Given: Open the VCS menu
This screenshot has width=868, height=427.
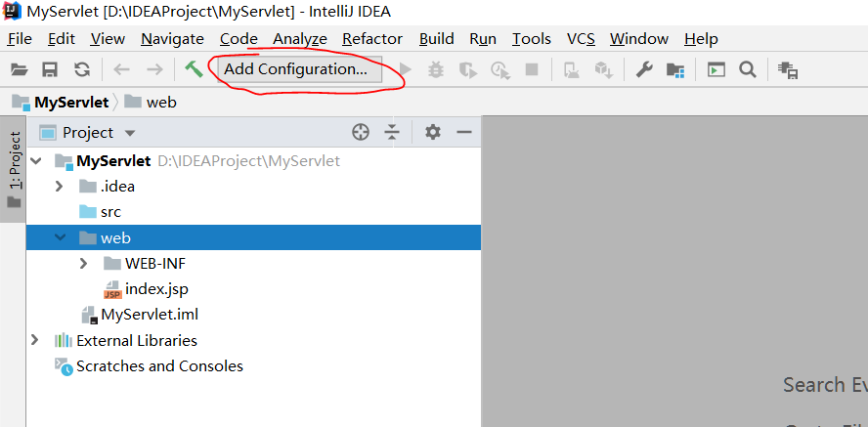Looking at the screenshot, I should 582,39.
